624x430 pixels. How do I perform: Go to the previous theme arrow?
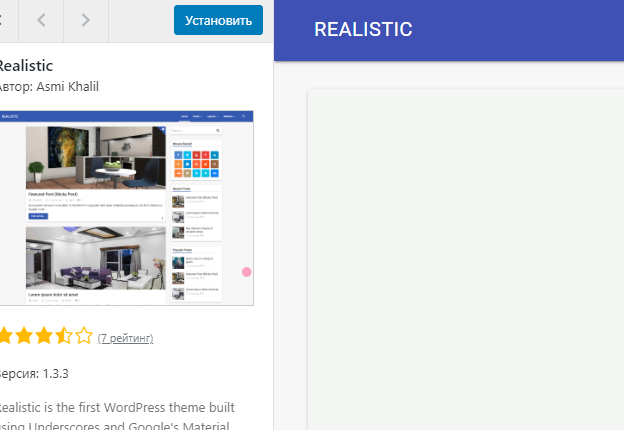pos(41,20)
